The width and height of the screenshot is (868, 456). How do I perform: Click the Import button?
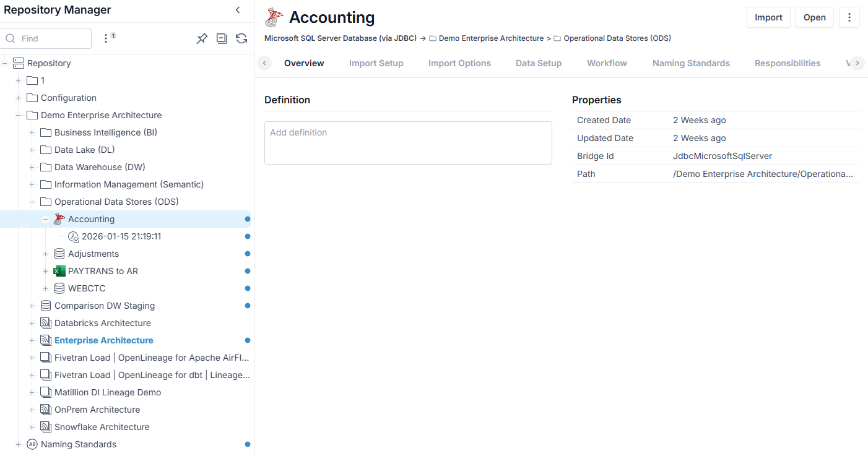(768, 17)
